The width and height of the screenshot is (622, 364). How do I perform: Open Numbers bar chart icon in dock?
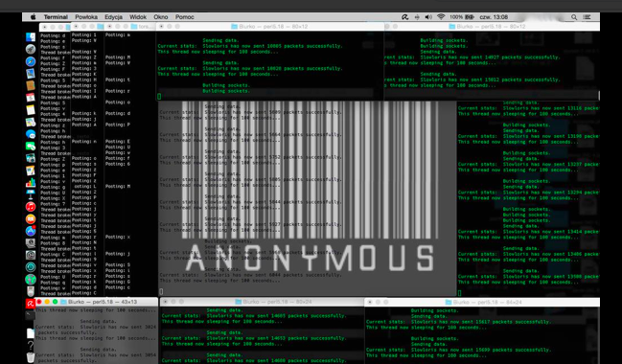coord(31,182)
